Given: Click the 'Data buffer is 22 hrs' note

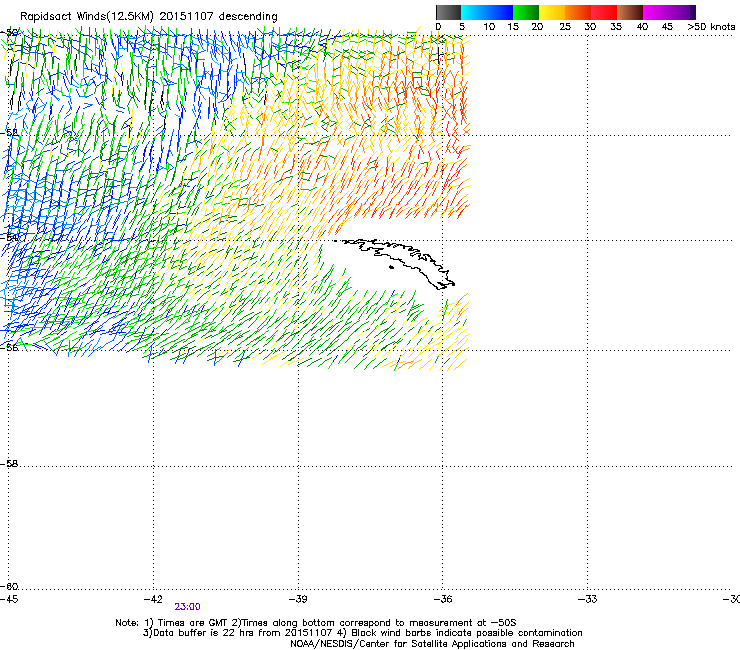Looking at the screenshot, I should pos(362,633).
